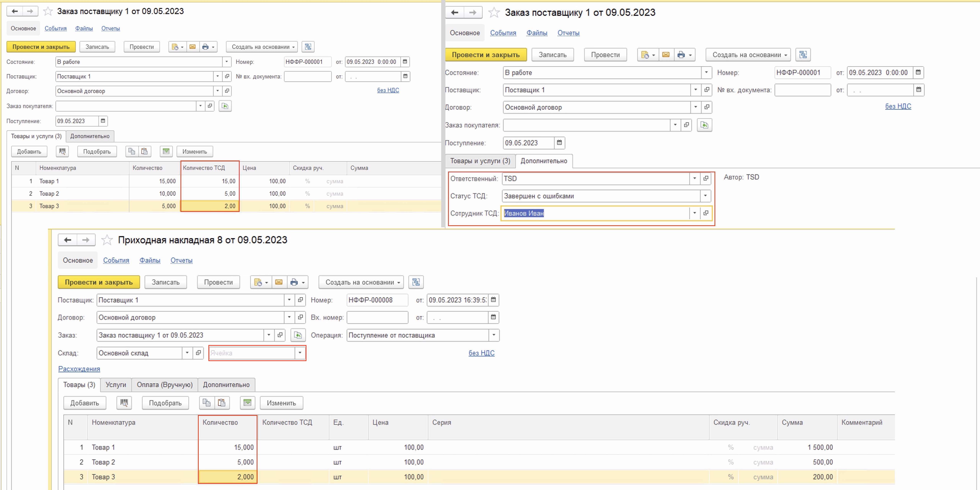
Task: Select Товар 2 row in invoice table
Action: point(479,462)
